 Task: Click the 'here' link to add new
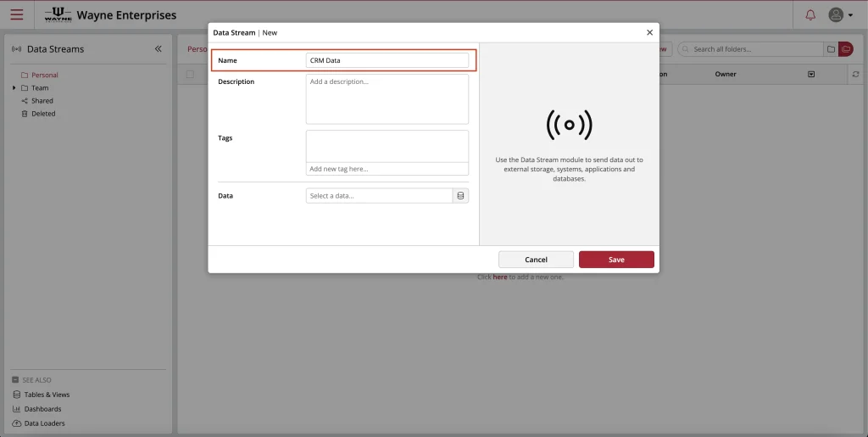tap(500, 277)
